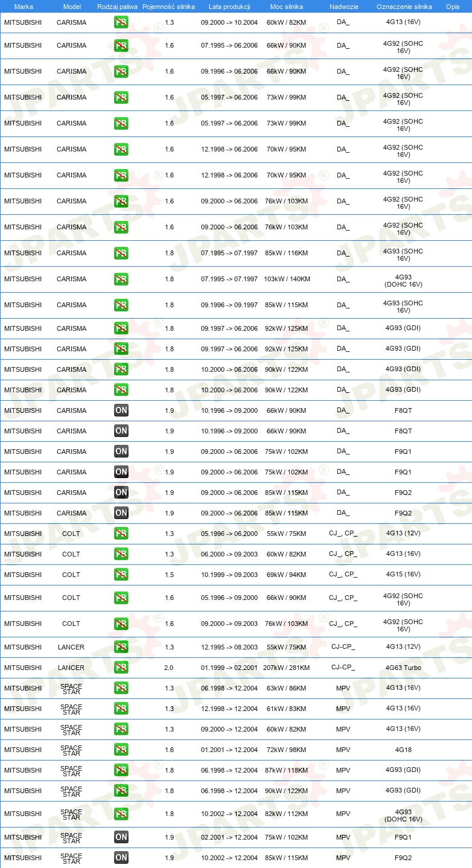Select COLT model cell in 4G15 row

click(71, 575)
